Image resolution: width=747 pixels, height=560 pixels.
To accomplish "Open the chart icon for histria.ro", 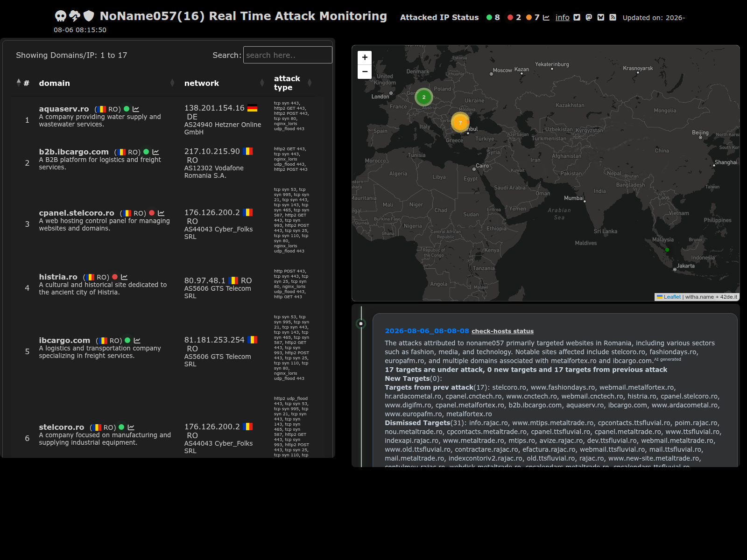I will click(x=124, y=277).
